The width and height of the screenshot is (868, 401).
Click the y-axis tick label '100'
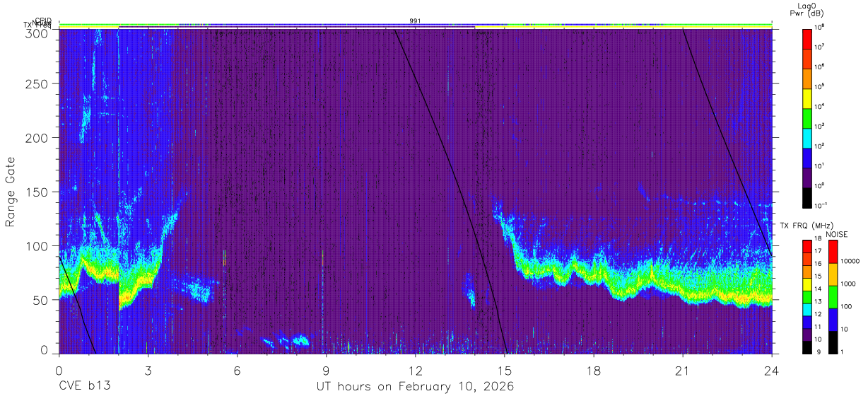pyautogui.click(x=37, y=245)
